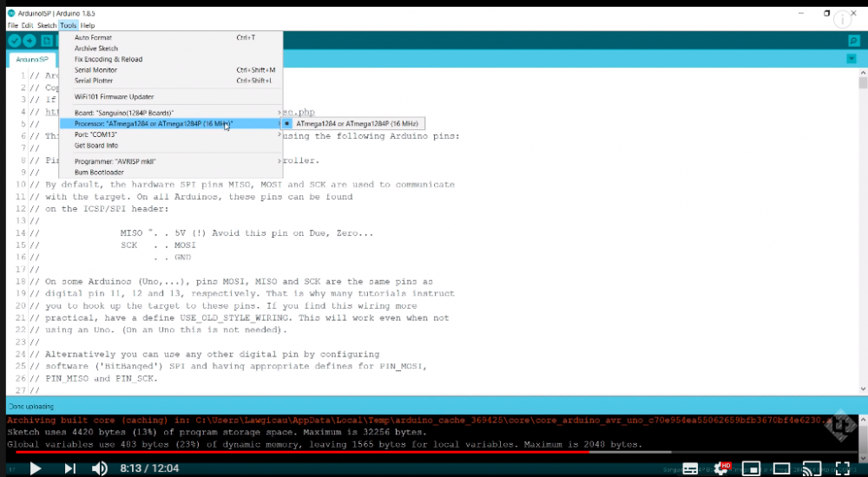Switch to theater mode view

[x=782, y=468]
